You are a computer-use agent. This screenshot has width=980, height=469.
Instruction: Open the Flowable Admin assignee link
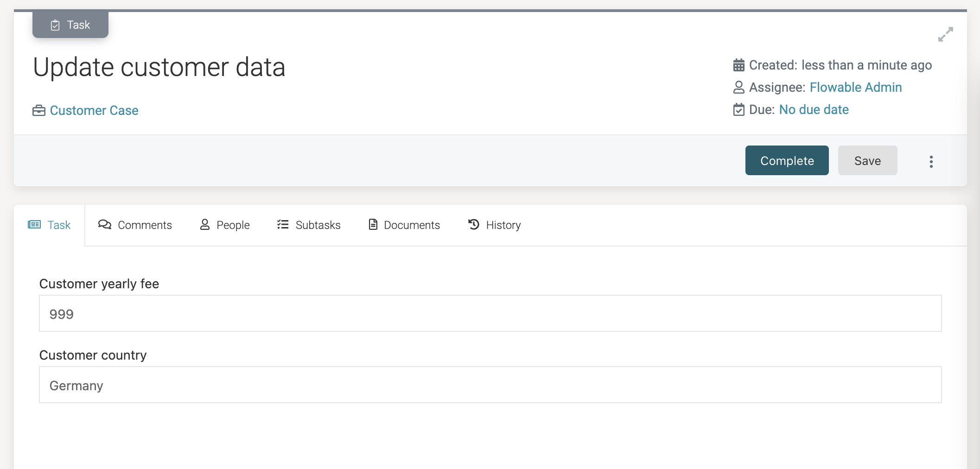click(855, 87)
